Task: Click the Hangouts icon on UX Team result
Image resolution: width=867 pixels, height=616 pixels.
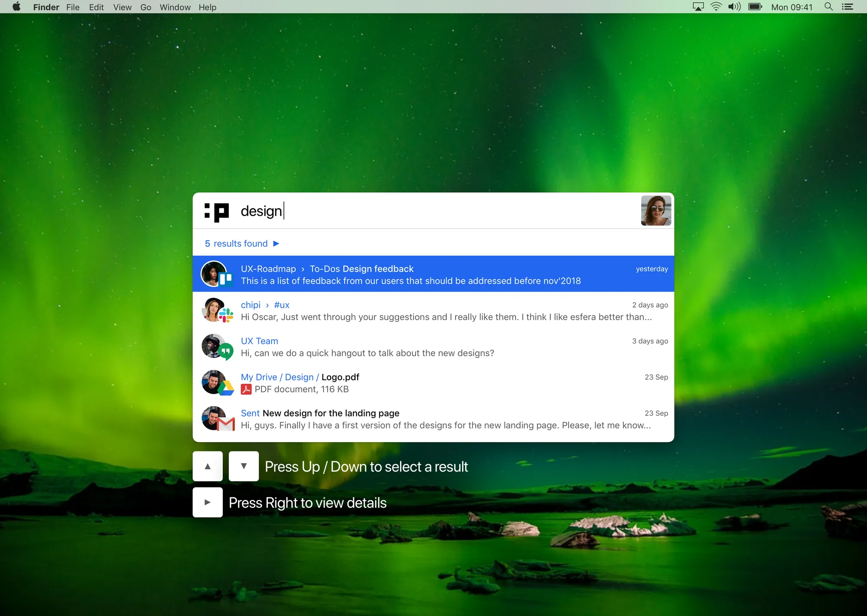Action: [x=226, y=351]
